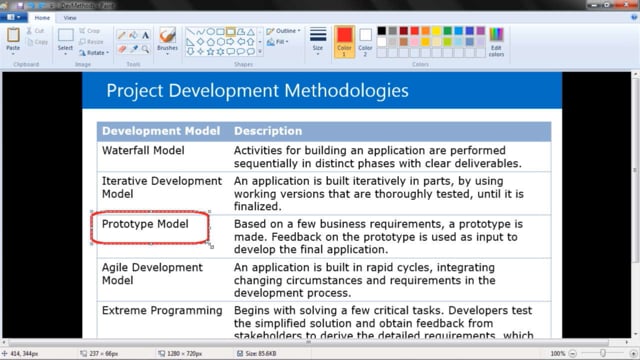This screenshot has height=360, width=640.
Task: Open the shape Outline dropdown
Action: click(x=283, y=31)
